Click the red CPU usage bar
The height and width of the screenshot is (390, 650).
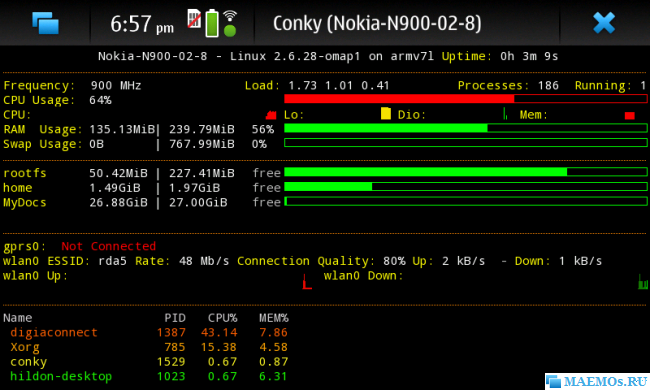click(466, 99)
